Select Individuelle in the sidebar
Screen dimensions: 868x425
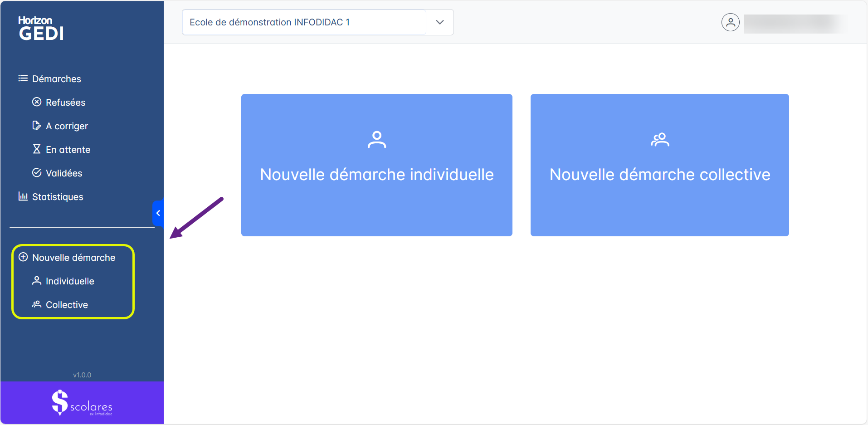coord(70,281)
